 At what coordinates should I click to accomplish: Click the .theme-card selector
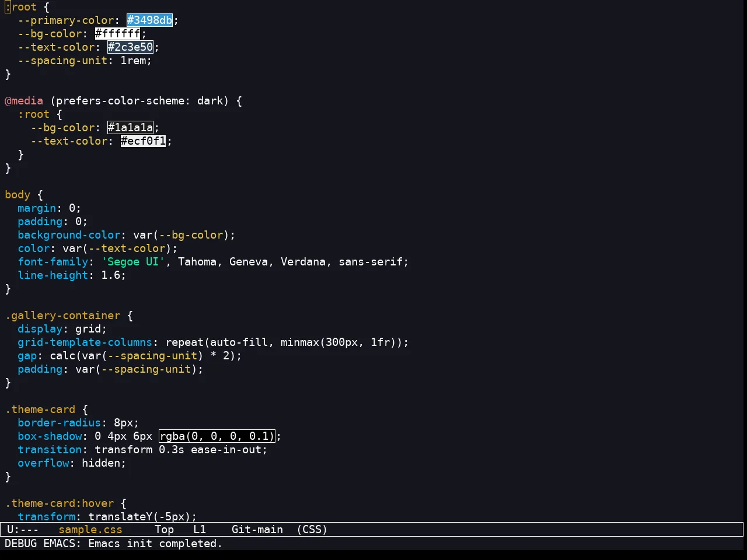[x=40, y=409]
